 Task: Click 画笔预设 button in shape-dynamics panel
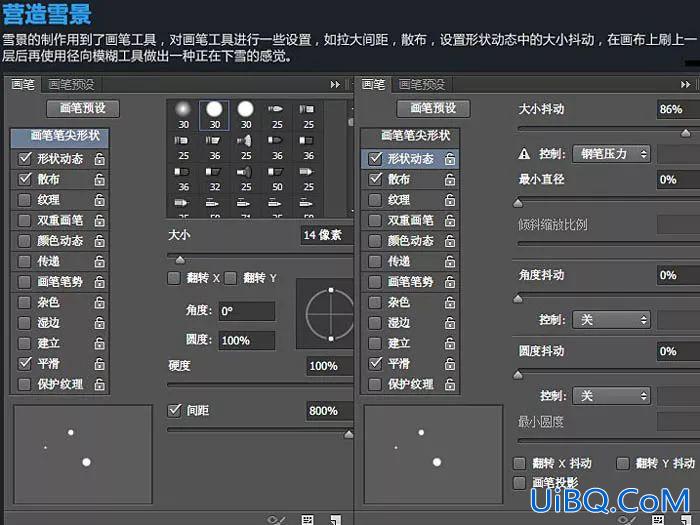click(433, 108)
